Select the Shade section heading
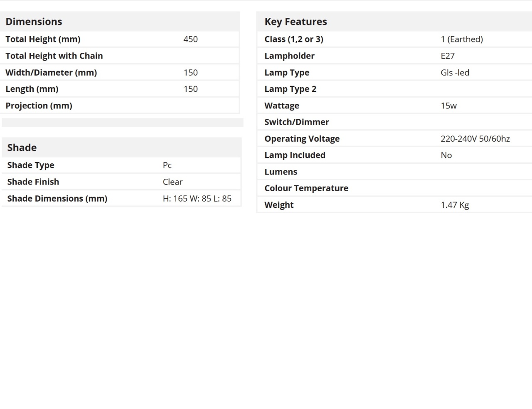The width and height of the screenshot is (532, 409). (22, 148)
